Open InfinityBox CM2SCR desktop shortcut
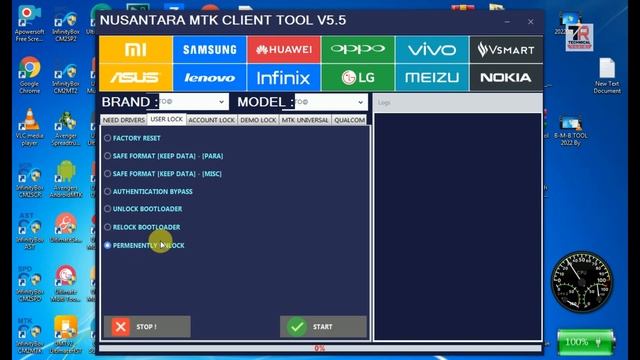 tap(29, 181)
